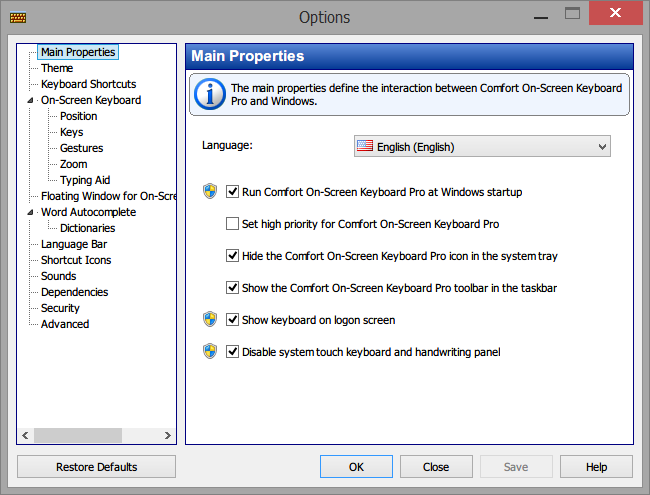Click the tree panel right scroll arrow
Viewport: 650px width, 495px height.
pos(167,435)
